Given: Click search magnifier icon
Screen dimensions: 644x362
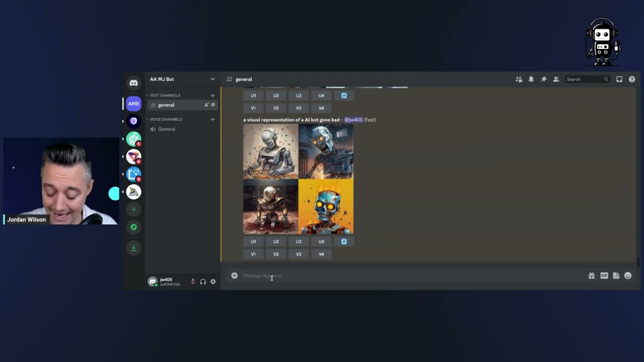Looking at the screenshot, I should pyautogui.click(x=606, y=79).
